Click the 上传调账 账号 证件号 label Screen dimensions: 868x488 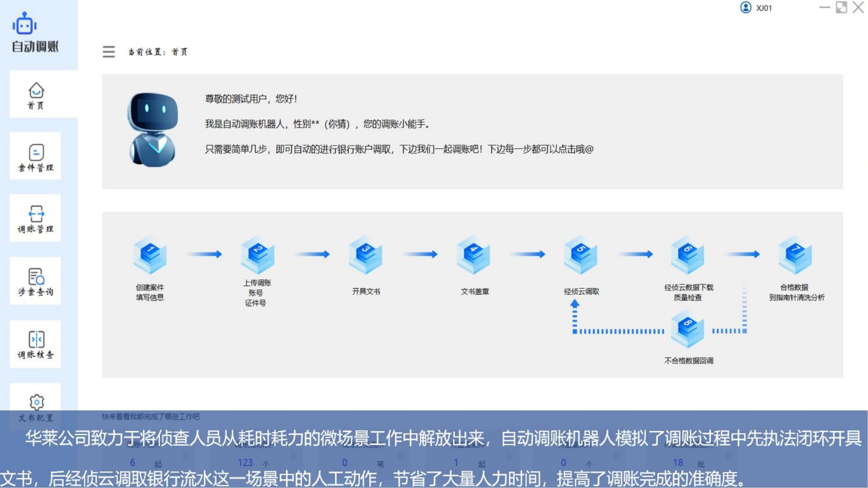tap(257, 293)
